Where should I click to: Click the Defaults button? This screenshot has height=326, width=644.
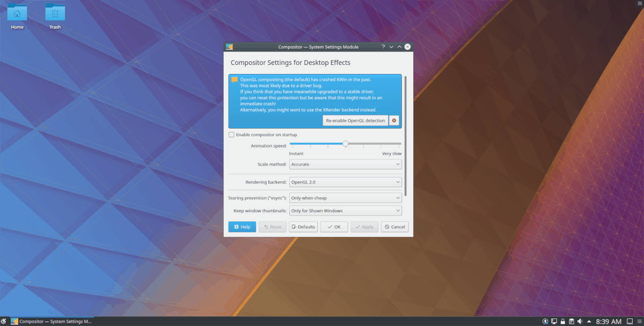click(x=303, y=227)
